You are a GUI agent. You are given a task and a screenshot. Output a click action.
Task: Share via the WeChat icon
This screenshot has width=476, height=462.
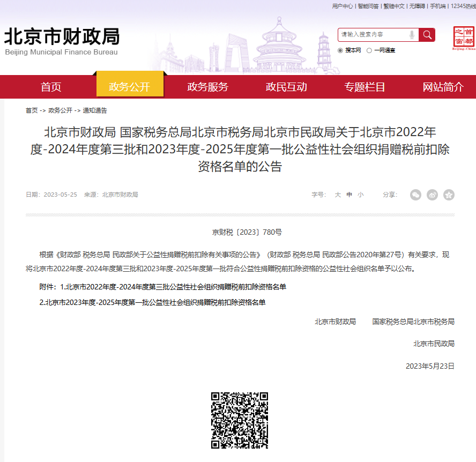415,195
